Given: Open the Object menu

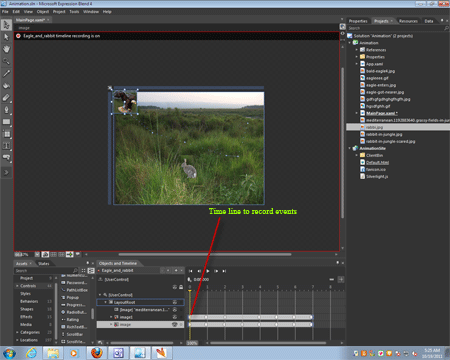Looking at the screenshot, I should 43,12.
